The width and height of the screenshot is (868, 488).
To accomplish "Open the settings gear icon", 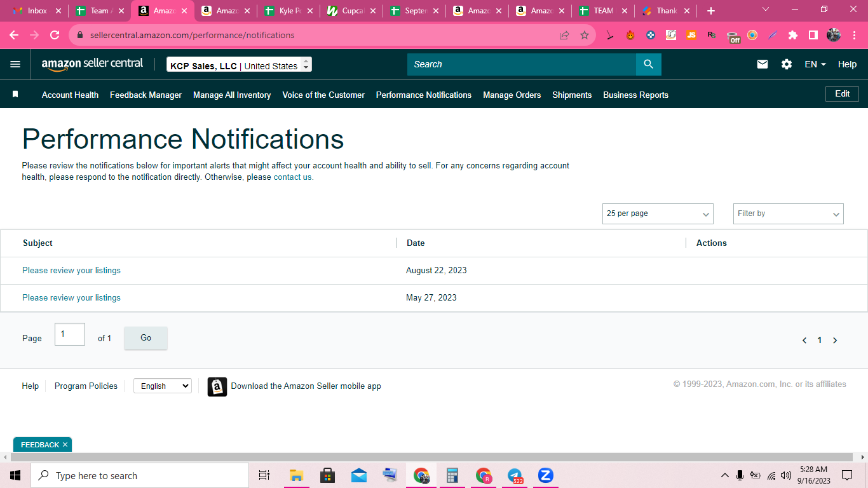I will [787, 64].
